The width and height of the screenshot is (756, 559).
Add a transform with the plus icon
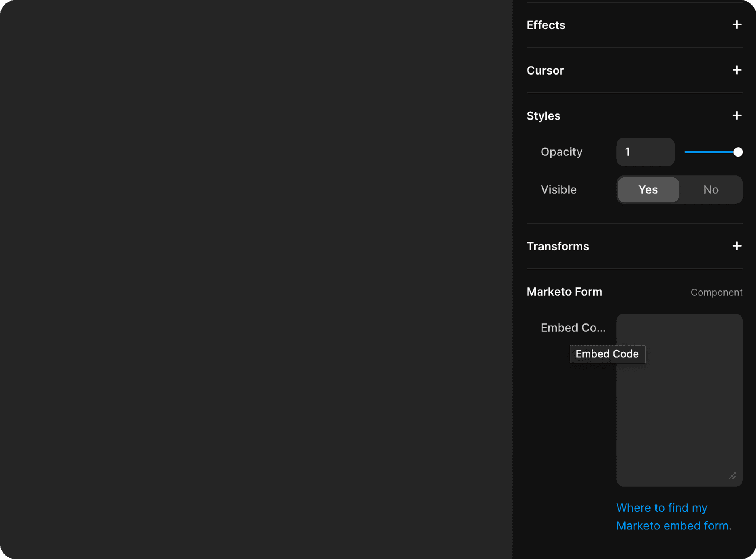(x=737, y=246)
